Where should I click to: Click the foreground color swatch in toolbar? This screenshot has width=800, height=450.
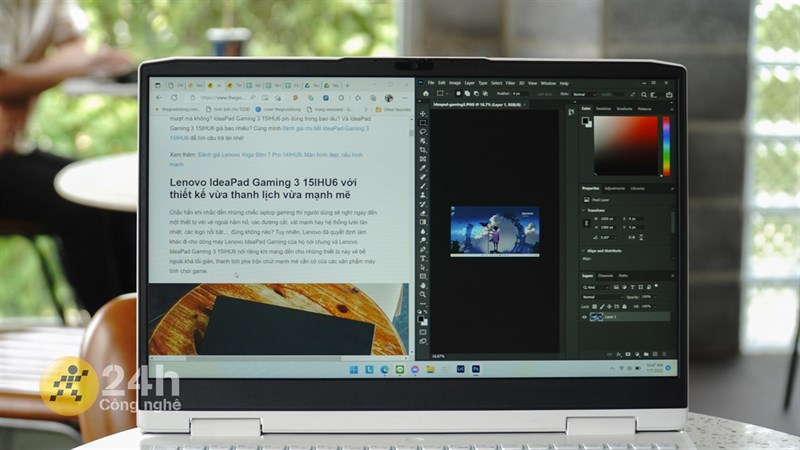[x=421, y=319]
